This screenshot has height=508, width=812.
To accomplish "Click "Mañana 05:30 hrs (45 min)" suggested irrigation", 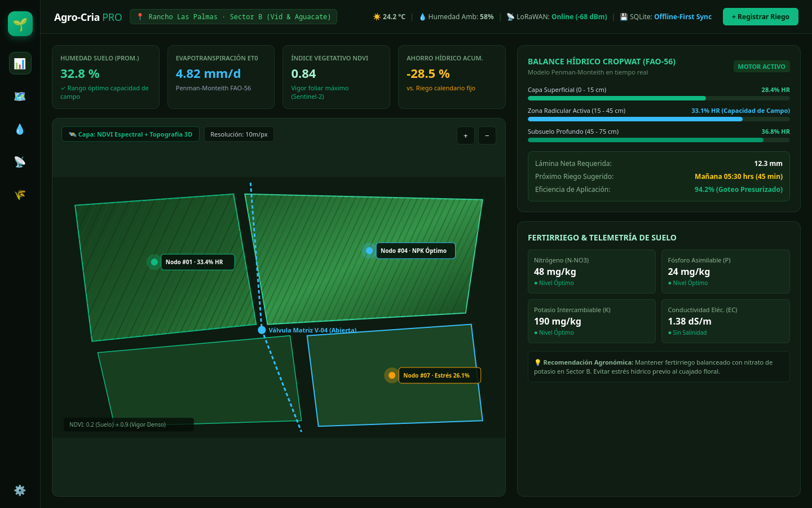I will pos(739,177).
